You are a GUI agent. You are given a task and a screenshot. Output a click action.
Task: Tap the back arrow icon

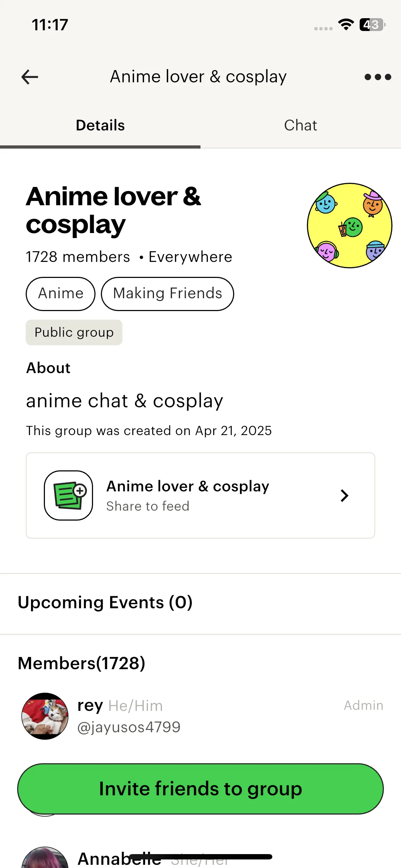(30, 77)
